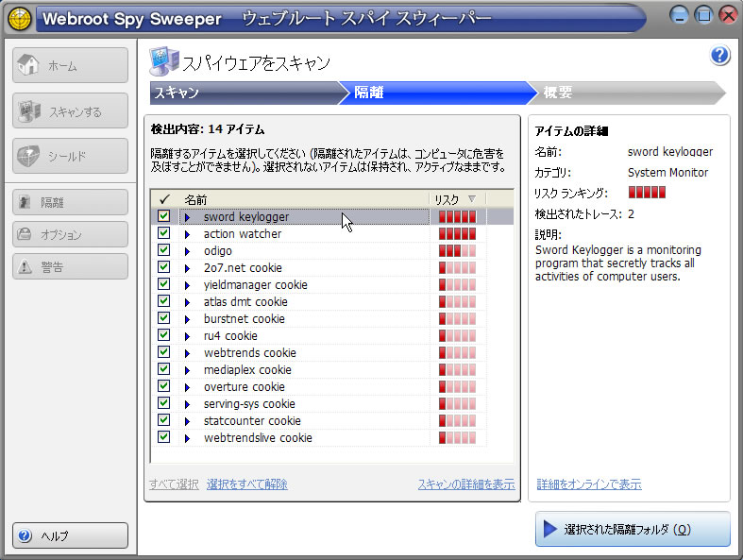The width and height of the screenshot is (743, 560).
Task: Expand atlas dmt cookie row arrow
Action: tap(187, 302)
